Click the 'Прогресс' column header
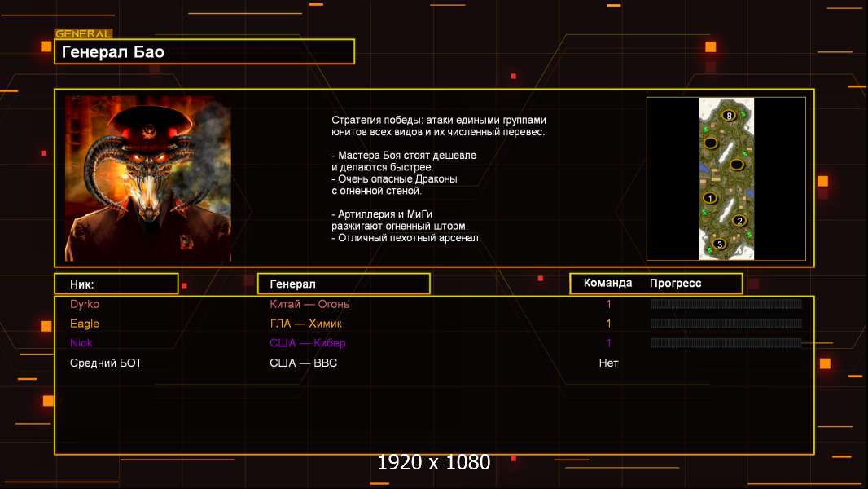This screenshot has width=868, height=489. point(675,283)
